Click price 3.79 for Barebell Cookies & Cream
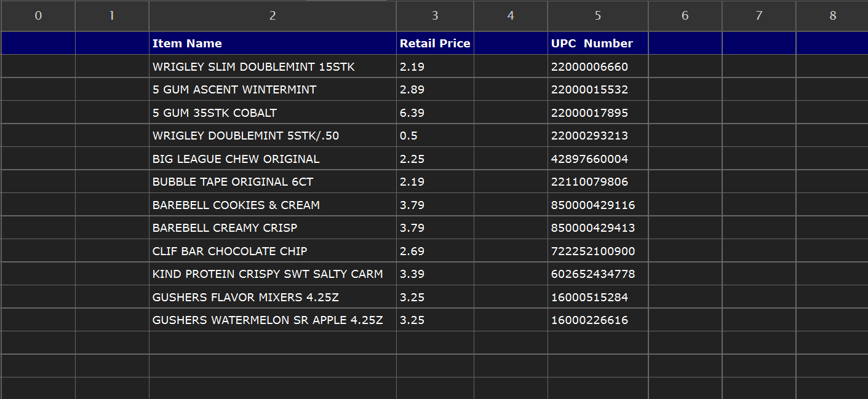Image resolution: width=868 pixels, height=399 pixels. coord(435,205)
